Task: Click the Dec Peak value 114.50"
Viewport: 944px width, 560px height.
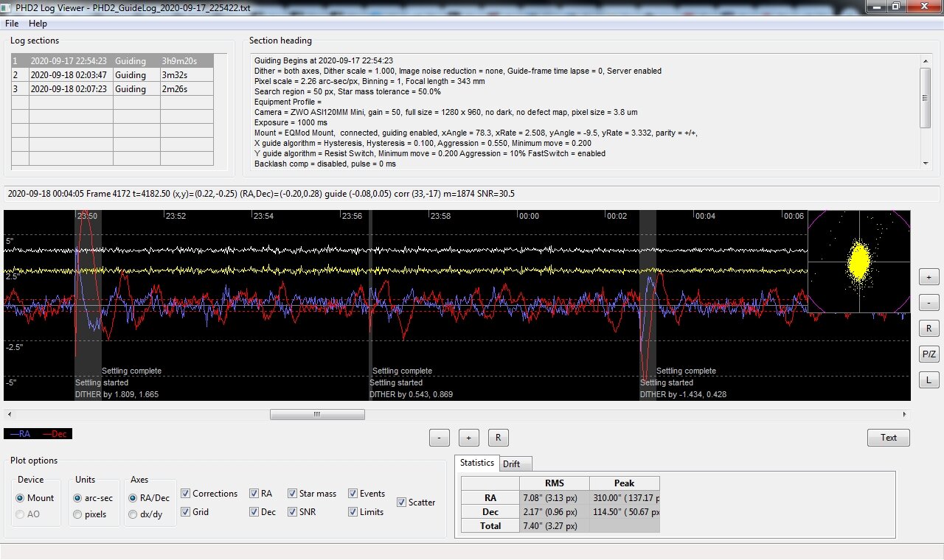Action: point(624,511)
